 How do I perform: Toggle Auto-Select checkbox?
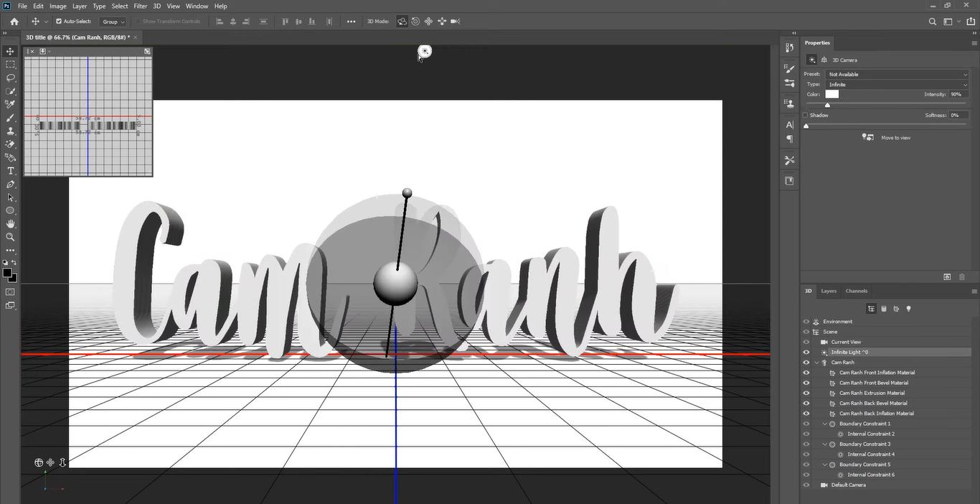(59, 22)
